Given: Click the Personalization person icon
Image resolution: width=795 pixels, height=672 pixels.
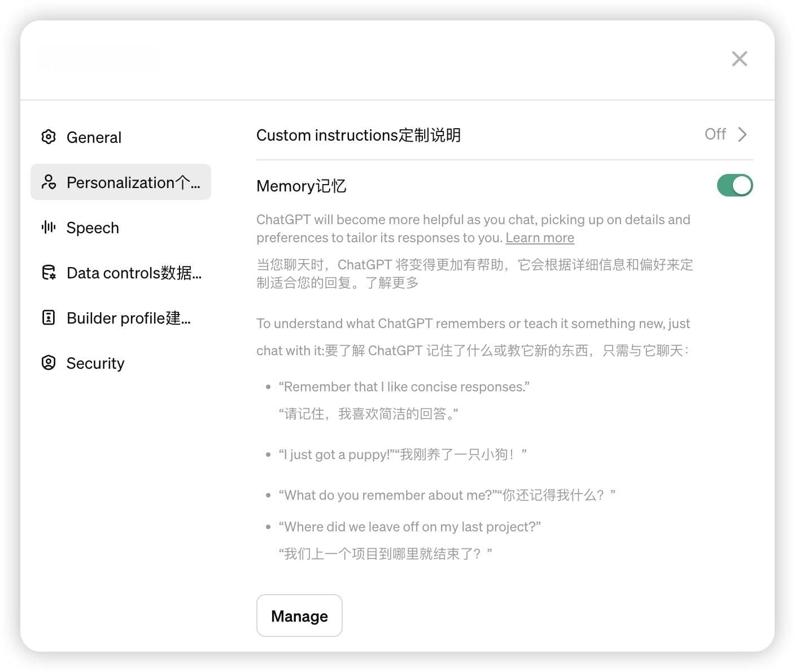Looking at the screenshot, I should click(x=49, y=182).
